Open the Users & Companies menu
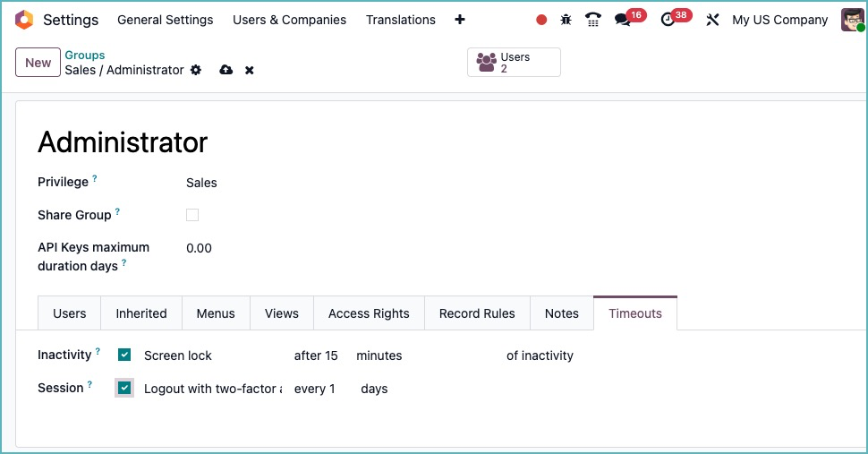The width and height of the screenshot is (868, 454). pyautogui.click(x=289, y=20)
